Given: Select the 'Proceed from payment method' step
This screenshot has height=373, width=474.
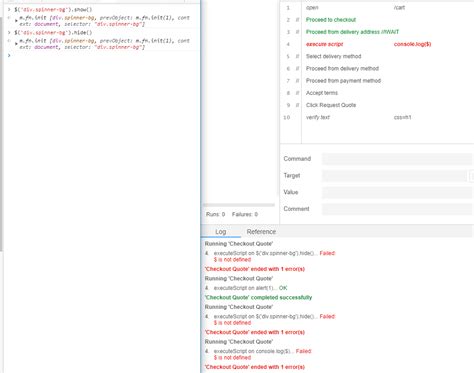Looking at the screenshot, I should point(343,81).
